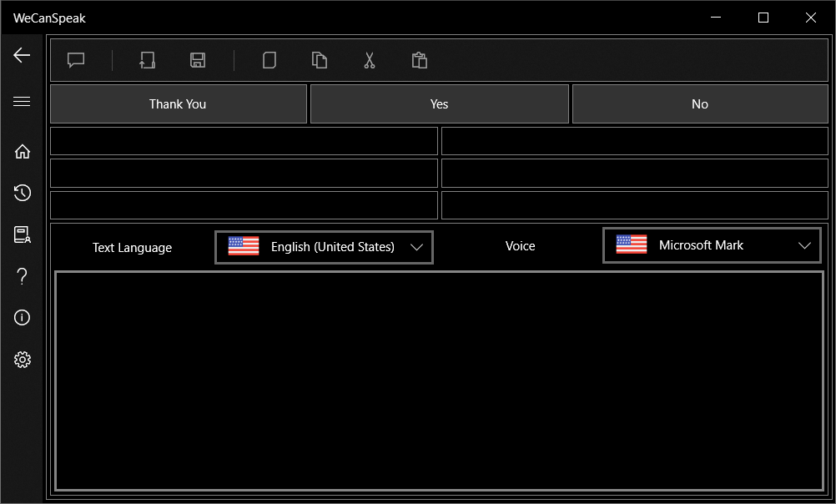Click the bottom empty phrase button in right column

pyautogui.click(x=634, y=205)
